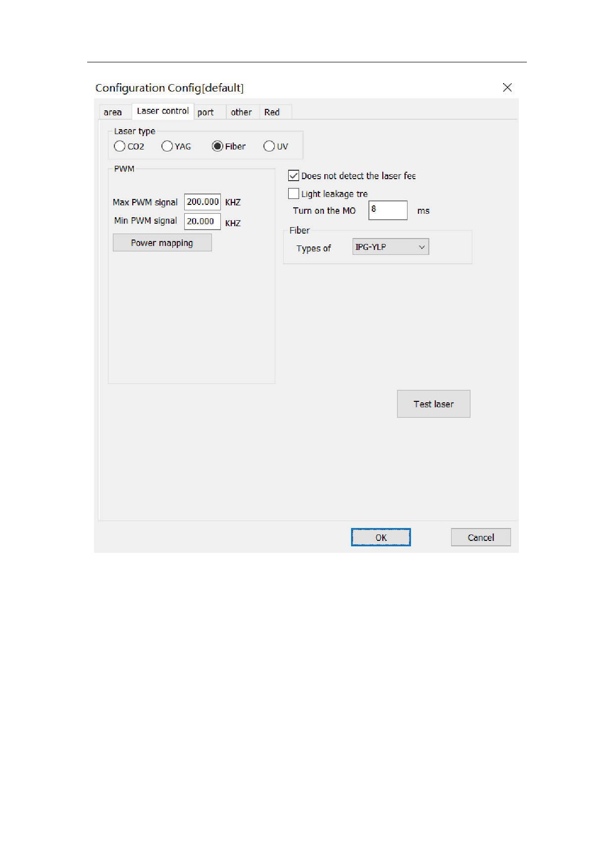This screenshot has width=614, height=868.
Task: Open the fiber Types dropdown showing IPG-YLP
Action: (390, 247)
